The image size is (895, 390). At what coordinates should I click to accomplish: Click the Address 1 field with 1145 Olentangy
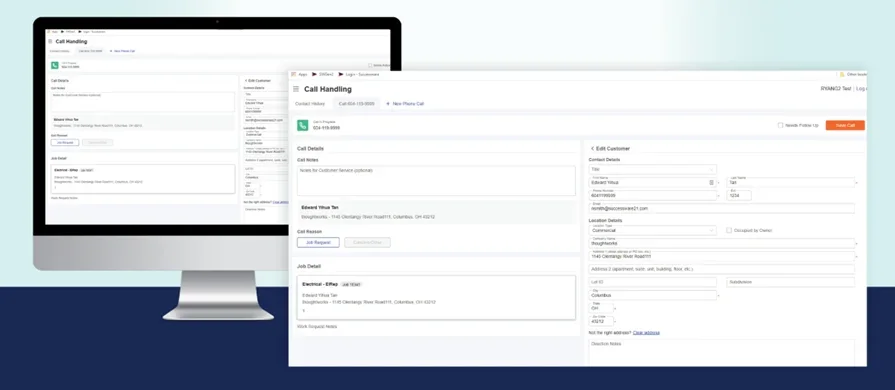[721, 256]
